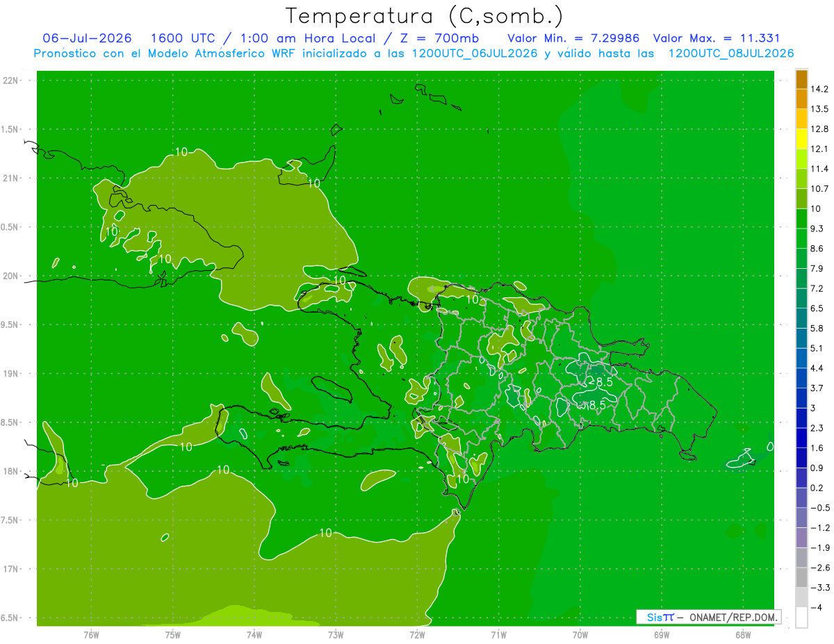Click the colorbar label '5.8'

817,328
